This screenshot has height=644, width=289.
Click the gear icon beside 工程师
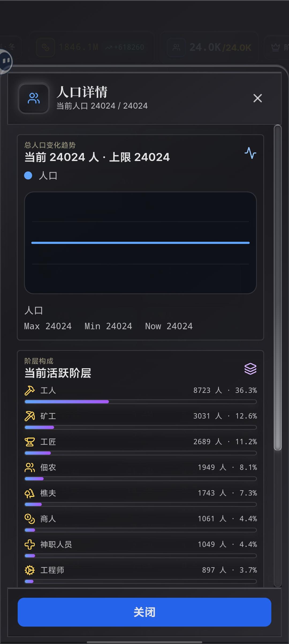click(30, 570)
